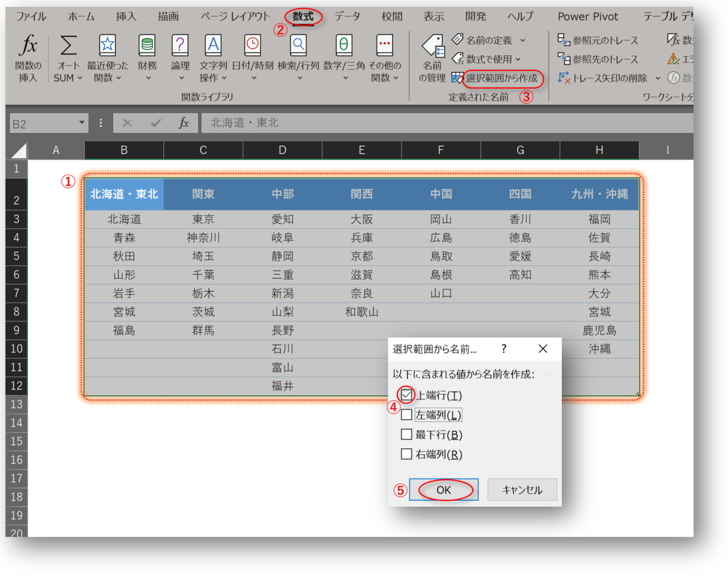The width and height of the screenshot is (728, 579).
Task: Expand the トレース矢印の削除 dropdown arrow
Action: tap(658, 78)
